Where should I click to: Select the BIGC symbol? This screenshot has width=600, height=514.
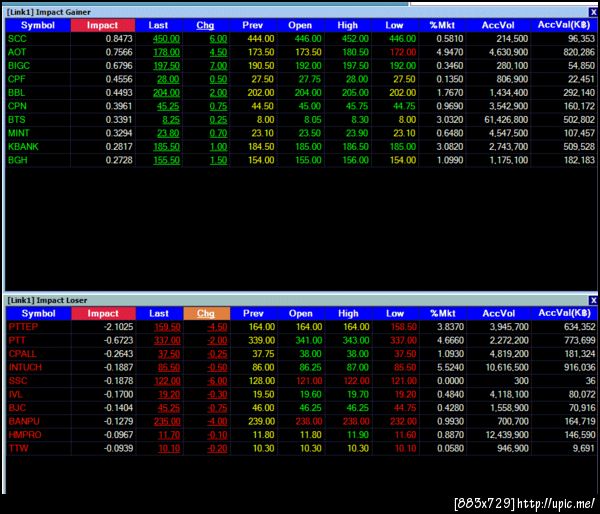click(19, 66)
